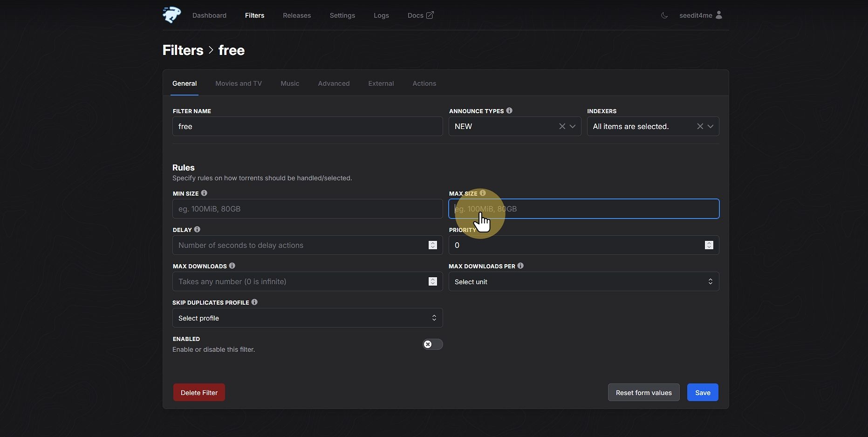Click Reset form values button
The height and width of the screenshot is (437, 868).
point(644,392)
